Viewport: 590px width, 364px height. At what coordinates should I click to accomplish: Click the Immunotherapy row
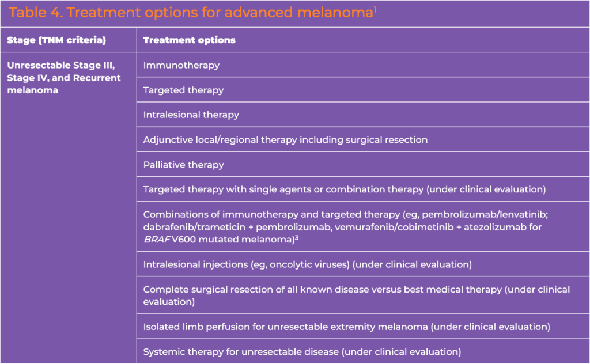point(363,65)
